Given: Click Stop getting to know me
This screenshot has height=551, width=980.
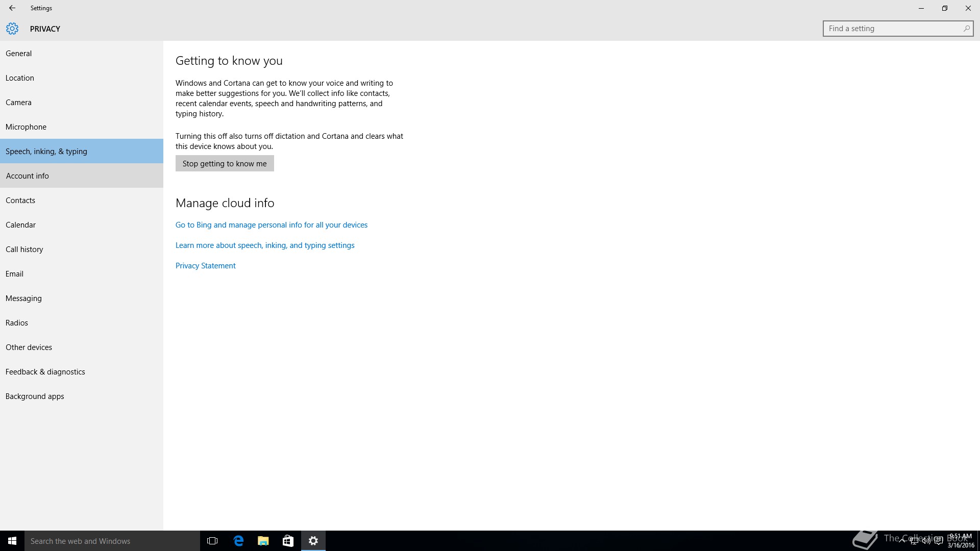Looking at the screenshot, I should coord(225,164).
